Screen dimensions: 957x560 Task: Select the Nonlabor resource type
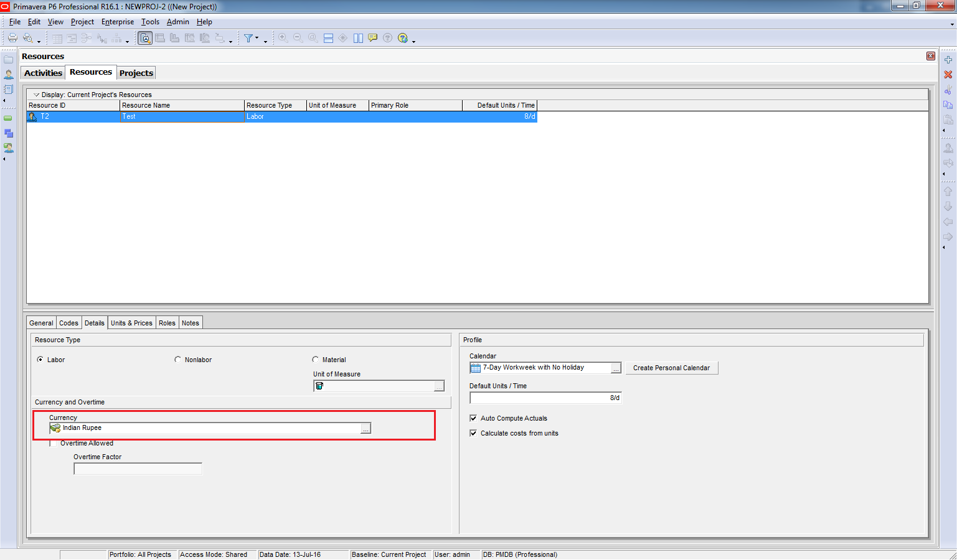click(178, 360)
